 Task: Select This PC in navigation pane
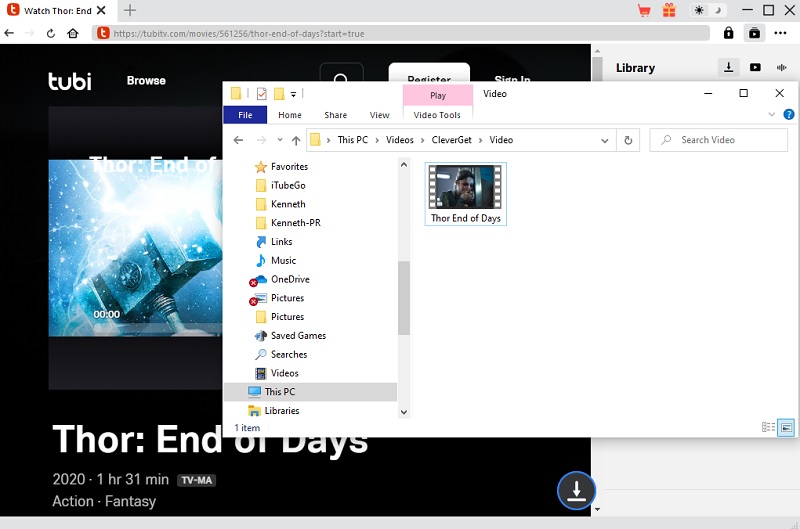coord(310,392)
